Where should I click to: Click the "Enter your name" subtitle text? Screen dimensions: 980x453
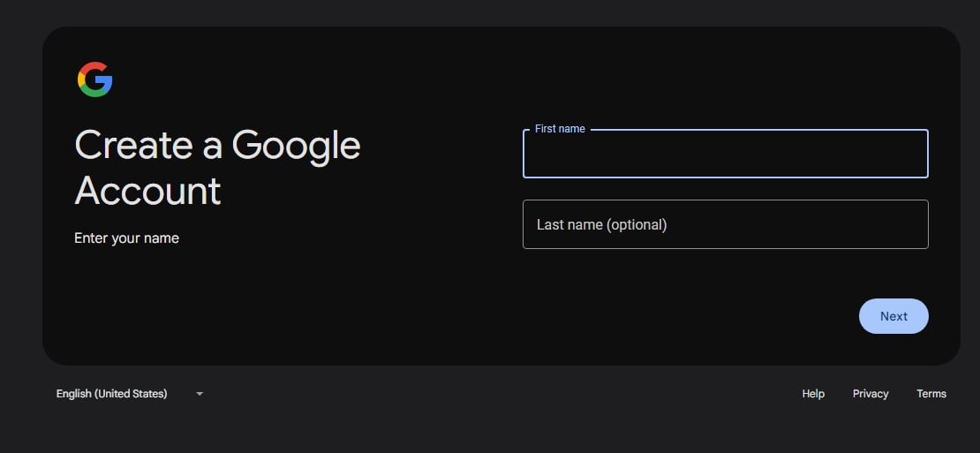pos(127,238)
